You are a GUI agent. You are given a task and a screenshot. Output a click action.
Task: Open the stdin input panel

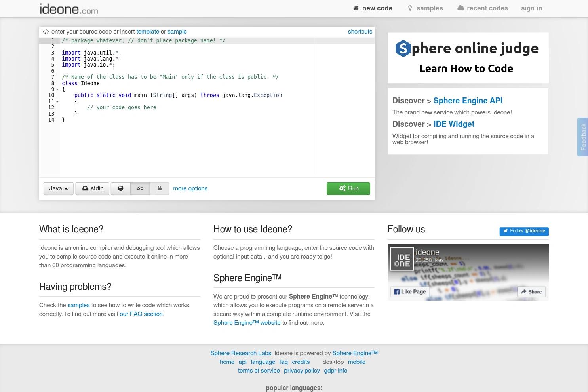[x=92, y=188]
